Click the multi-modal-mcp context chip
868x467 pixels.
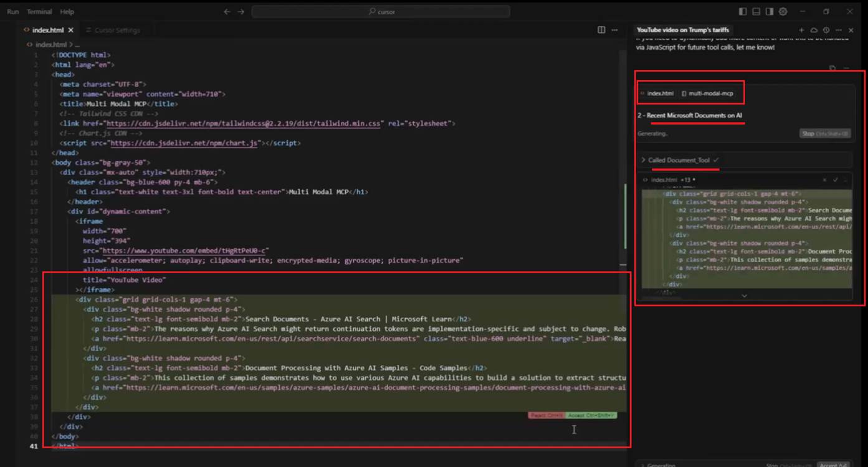tap(707, 93)
